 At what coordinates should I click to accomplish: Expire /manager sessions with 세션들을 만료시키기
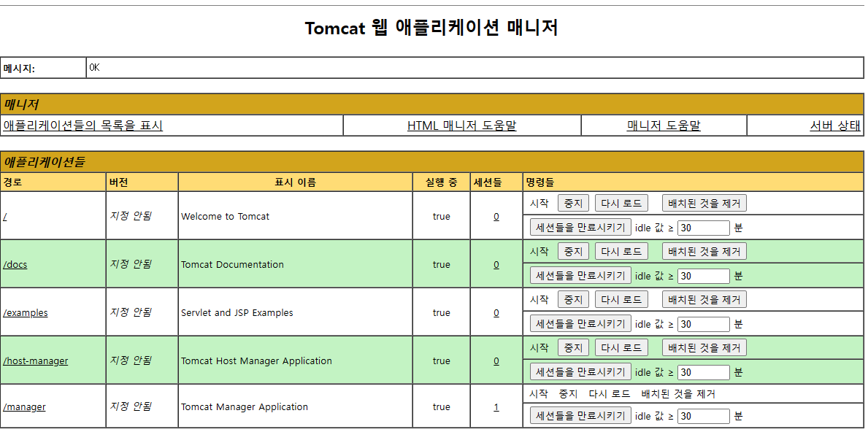point(580,416)
